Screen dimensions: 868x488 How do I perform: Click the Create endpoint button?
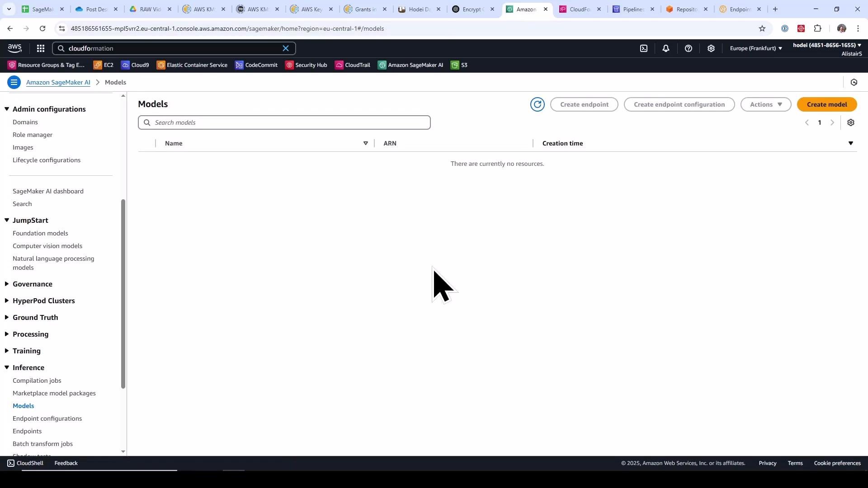click(584, 104)
